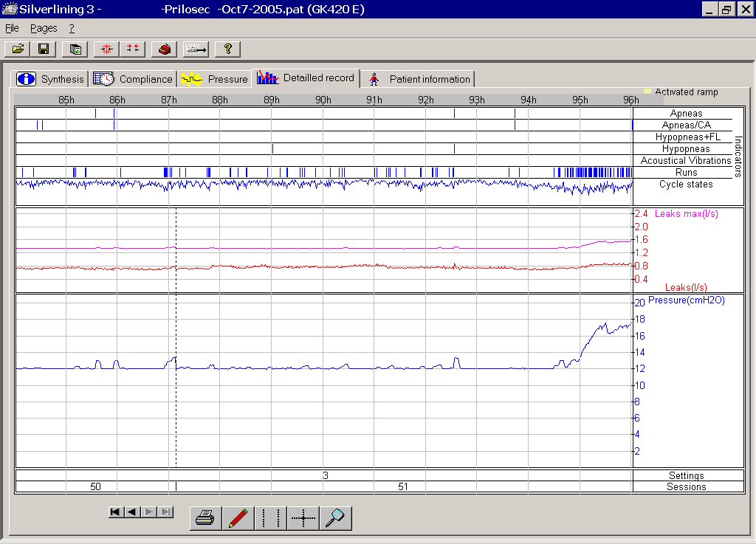
Task: Click the device transfer arrow icon
Action: (x=196, y=49)
